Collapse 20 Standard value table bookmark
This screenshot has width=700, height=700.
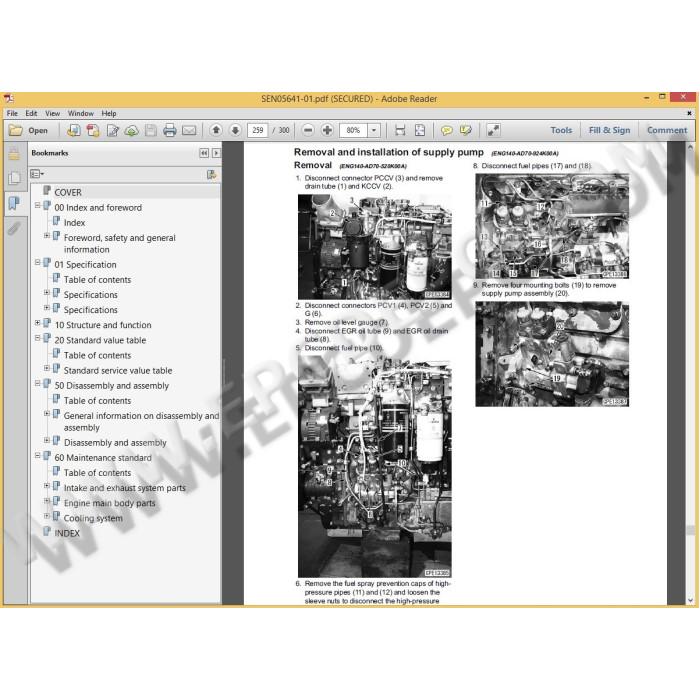click(38, 338)
